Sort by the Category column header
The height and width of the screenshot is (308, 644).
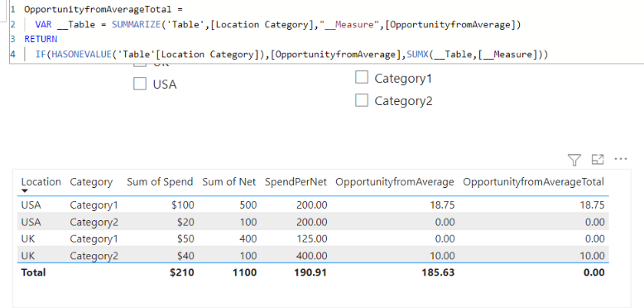(91, 182)
